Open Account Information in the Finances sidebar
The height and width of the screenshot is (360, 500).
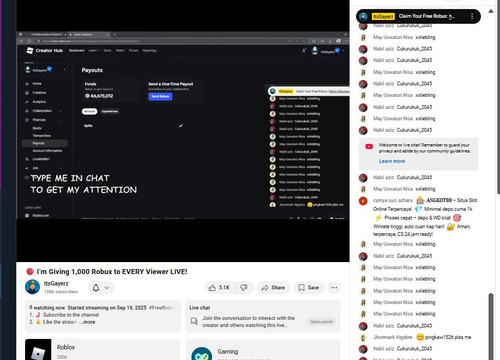pos(47,151)
